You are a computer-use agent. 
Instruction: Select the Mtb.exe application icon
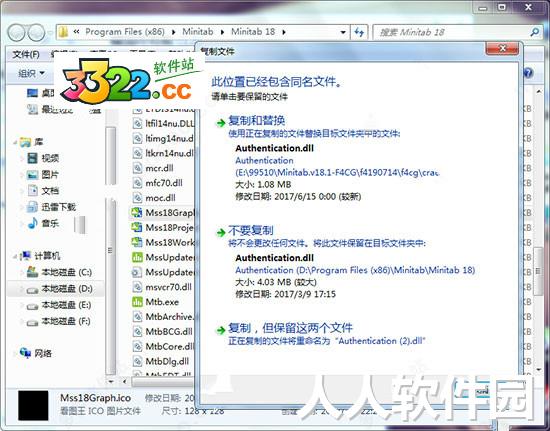click(x=137, y=302)
